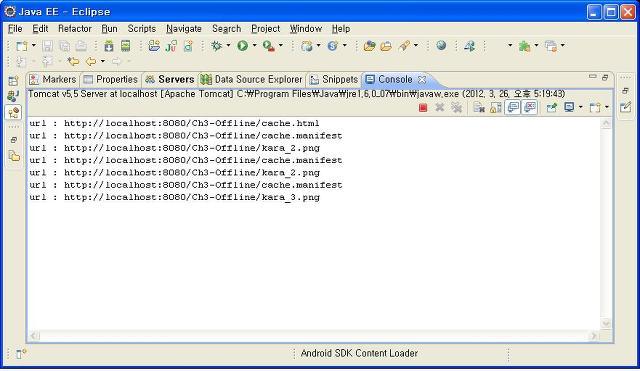Screen dimensions: 640x371
Task: Open the New wizard dropdown arrow
Action: [33, 45]
